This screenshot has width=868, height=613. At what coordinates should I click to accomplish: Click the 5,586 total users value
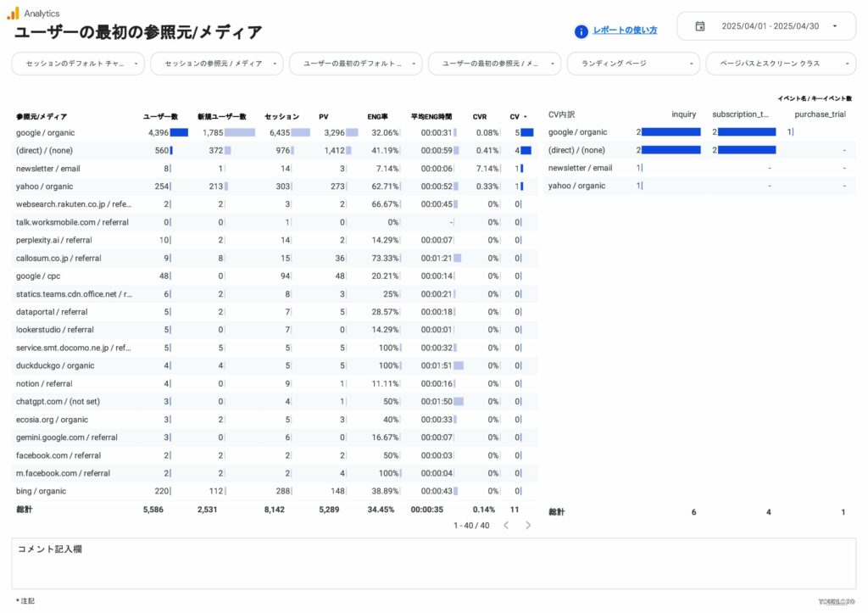[x=153, y=510]
